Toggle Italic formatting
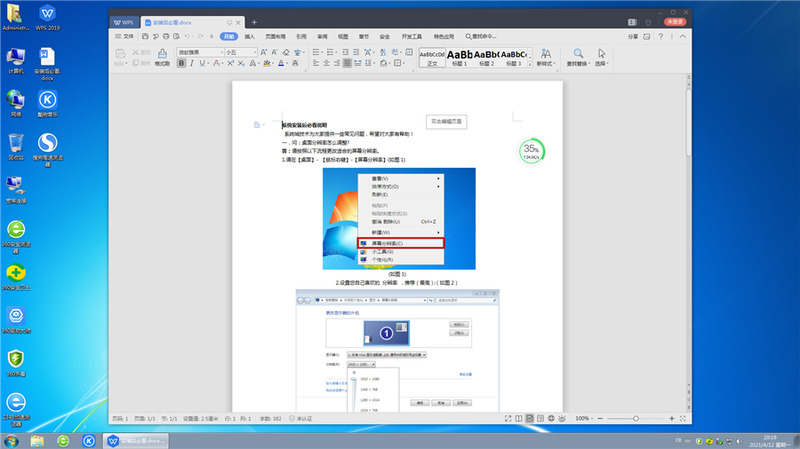Viewport: 800px width, 449px height. tap(192, 63)
